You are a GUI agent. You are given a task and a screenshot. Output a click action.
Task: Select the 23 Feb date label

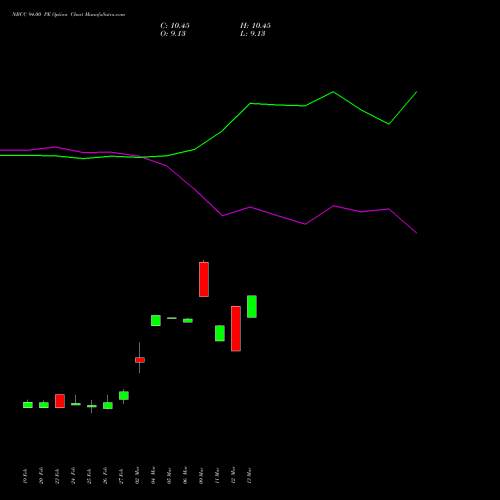coord(57,476)
